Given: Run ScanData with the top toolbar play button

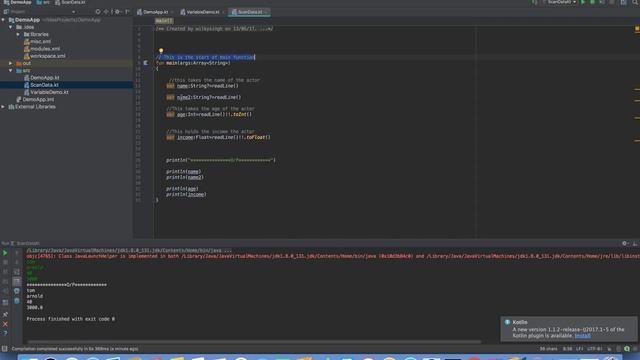Looking at the screenshot, I should tap(583, 2).
